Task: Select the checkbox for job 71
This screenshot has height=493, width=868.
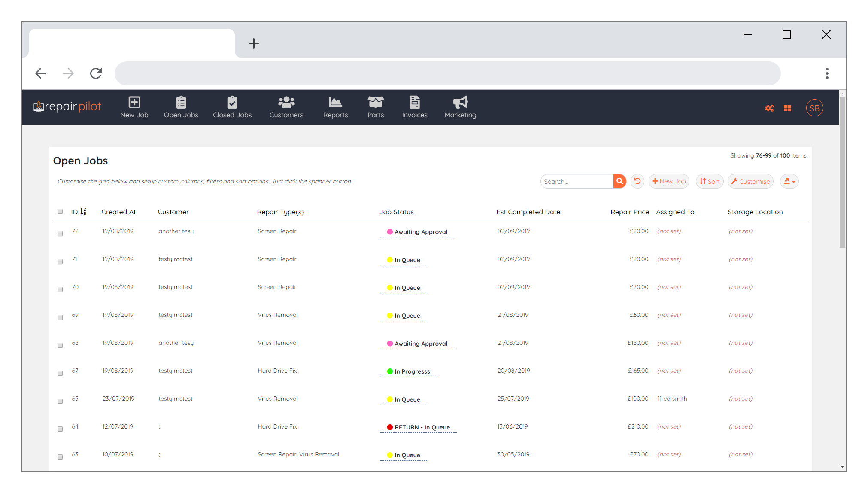Action: [60, 262]
